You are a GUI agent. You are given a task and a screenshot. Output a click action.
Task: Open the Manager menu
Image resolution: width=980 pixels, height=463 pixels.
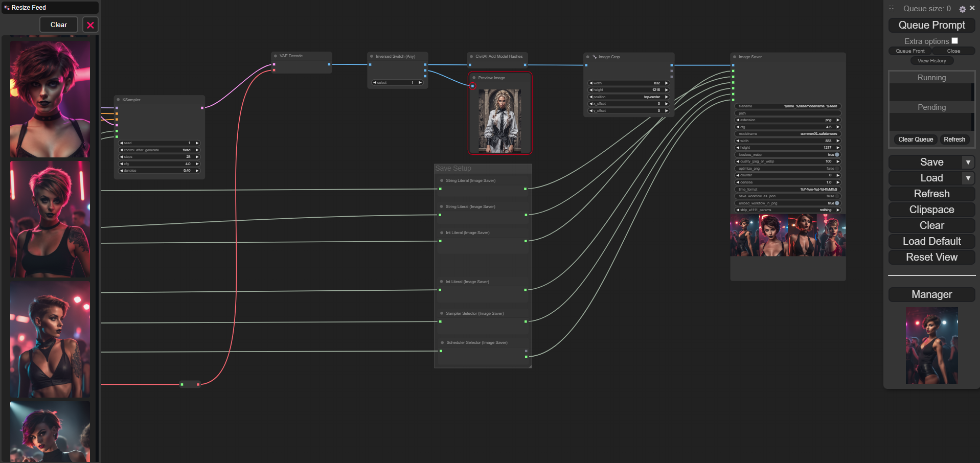point(931,295)
